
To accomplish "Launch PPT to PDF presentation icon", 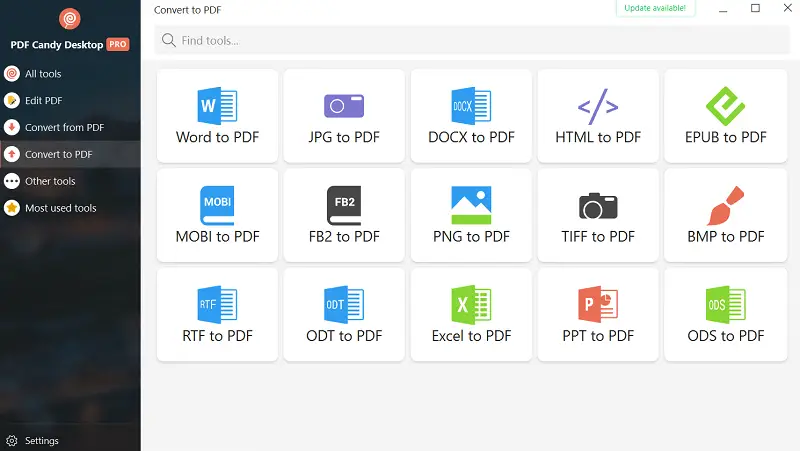I will (x=598, y=305).
